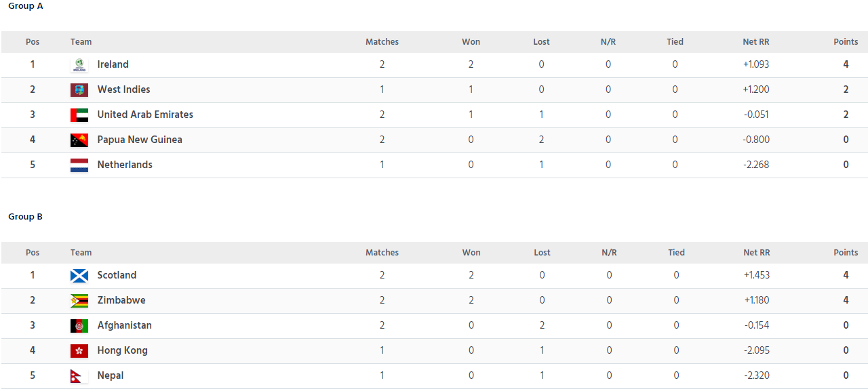This screenshot has width=868, height=391.
Task: Click the West Indies flag icon
Action: 79,90
